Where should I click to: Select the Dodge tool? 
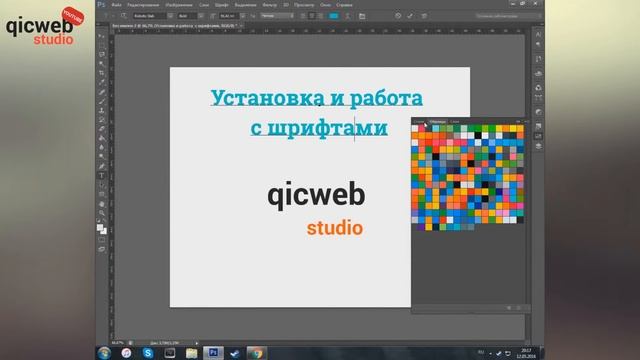point(102,157)
